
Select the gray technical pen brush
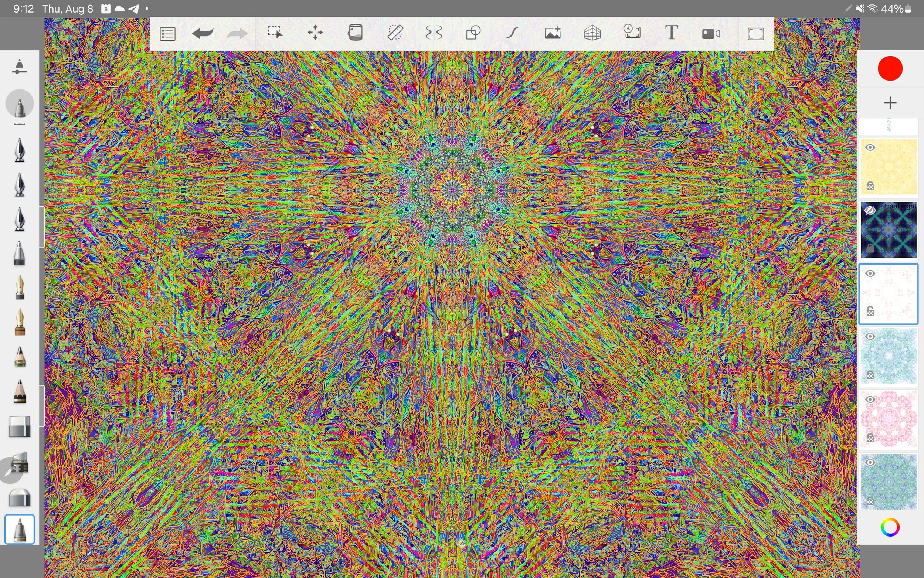click(x=19, y=253)
